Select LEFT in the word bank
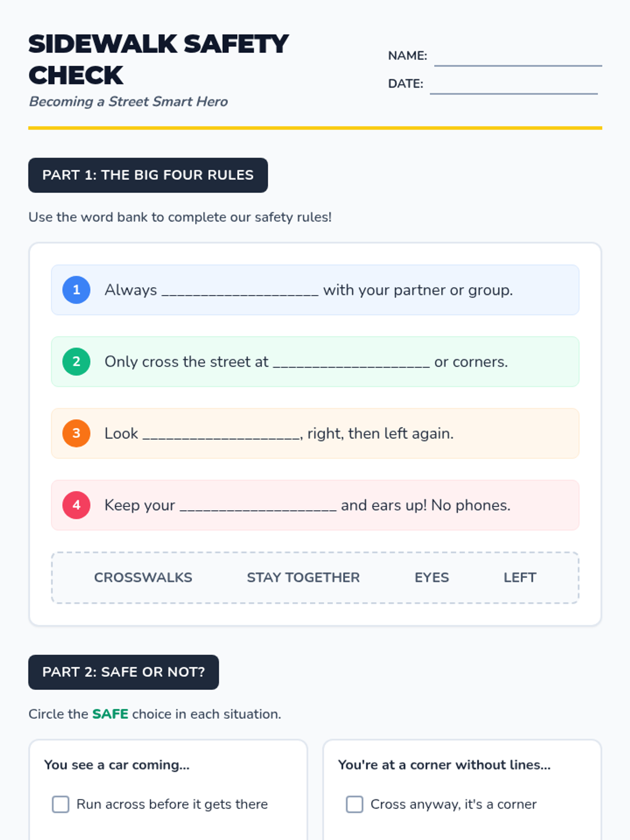The width and height of the screenshot is (630, 840). (x=520, y=577)
